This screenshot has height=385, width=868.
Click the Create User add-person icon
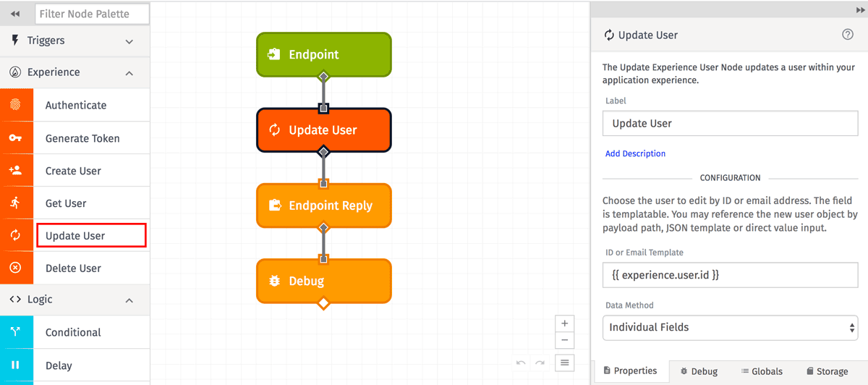16,171
